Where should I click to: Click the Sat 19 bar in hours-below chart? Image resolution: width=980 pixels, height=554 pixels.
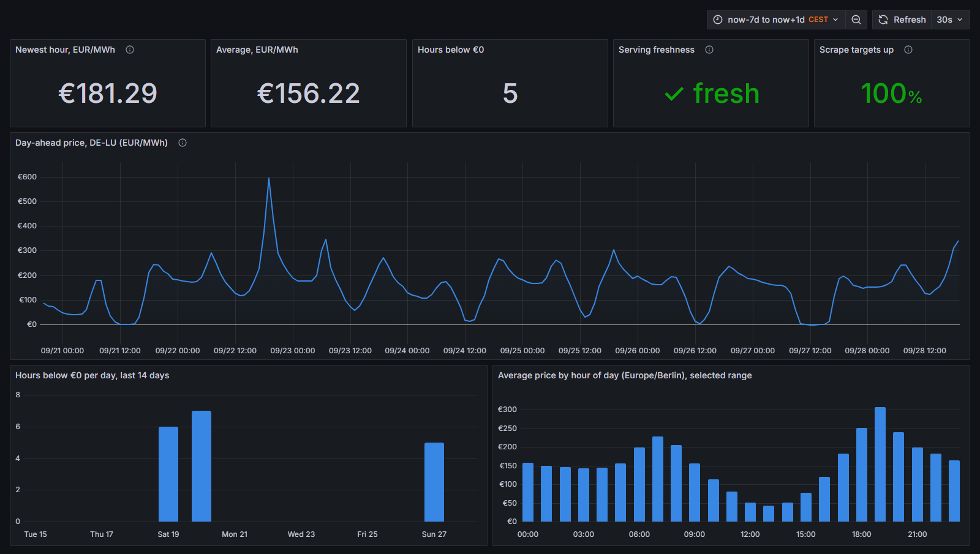pos(168,474)
